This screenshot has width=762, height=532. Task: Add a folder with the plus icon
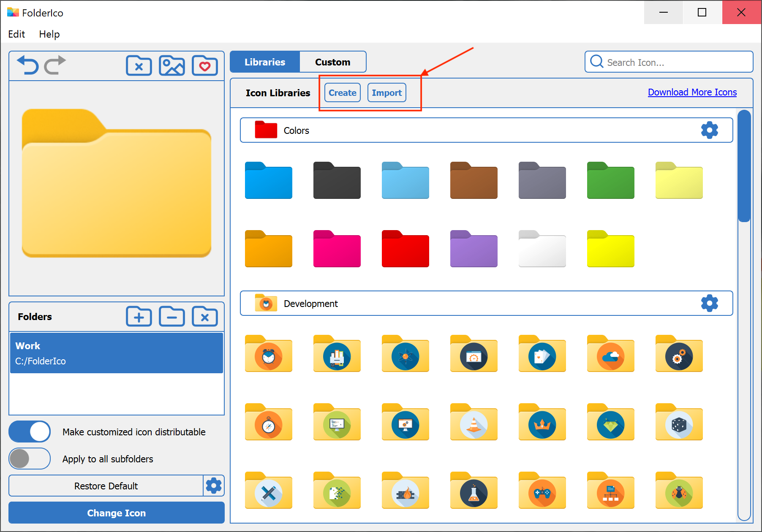pyautogui.click(x=139, y=317)
